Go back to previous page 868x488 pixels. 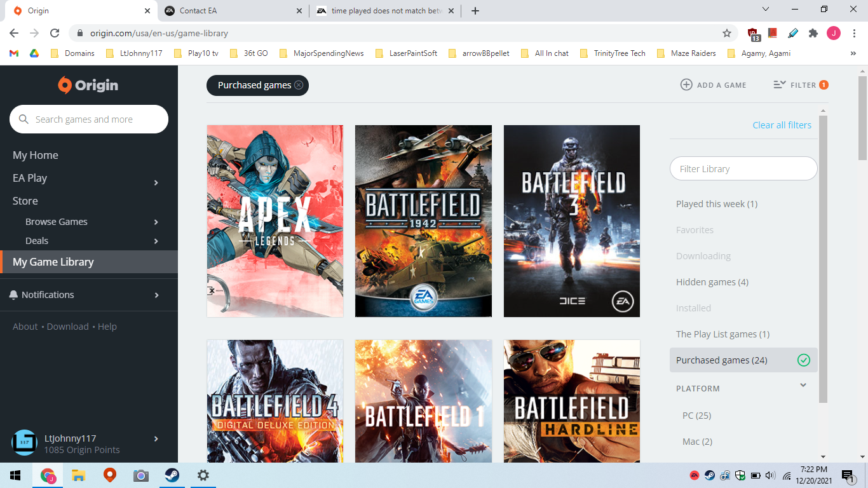[14, 33]
